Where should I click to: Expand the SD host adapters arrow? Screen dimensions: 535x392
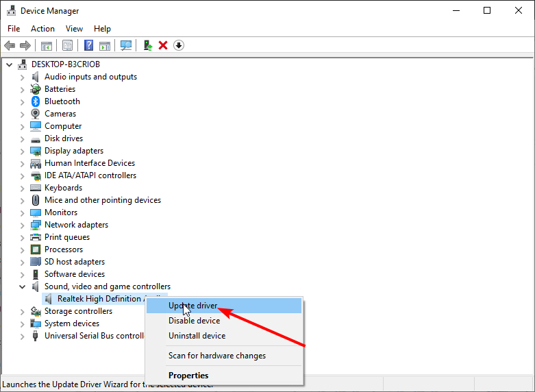(22, 262)
